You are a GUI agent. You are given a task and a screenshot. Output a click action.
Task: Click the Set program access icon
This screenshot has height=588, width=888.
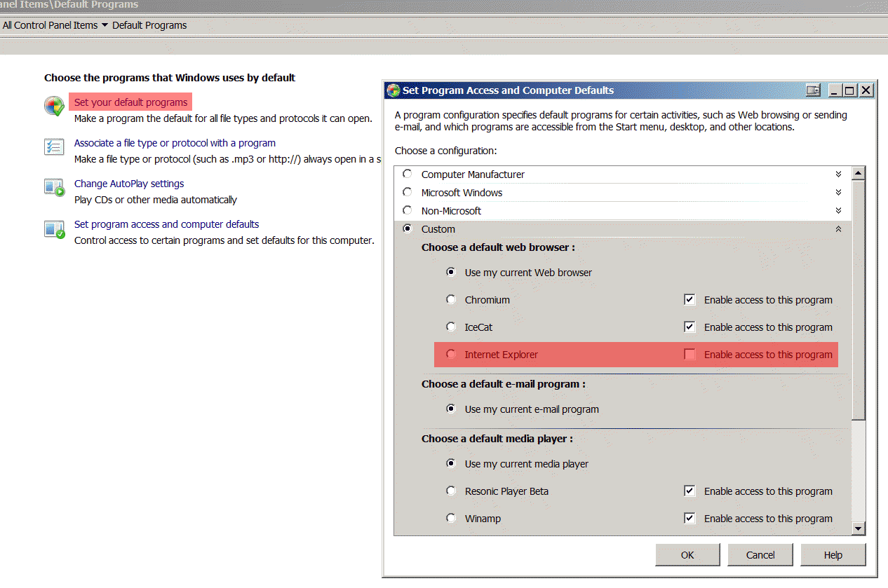click(54, 228)
